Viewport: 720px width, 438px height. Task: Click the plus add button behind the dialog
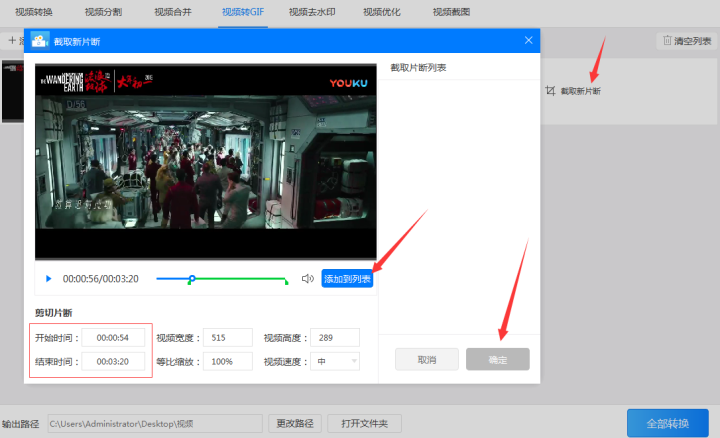12,40
